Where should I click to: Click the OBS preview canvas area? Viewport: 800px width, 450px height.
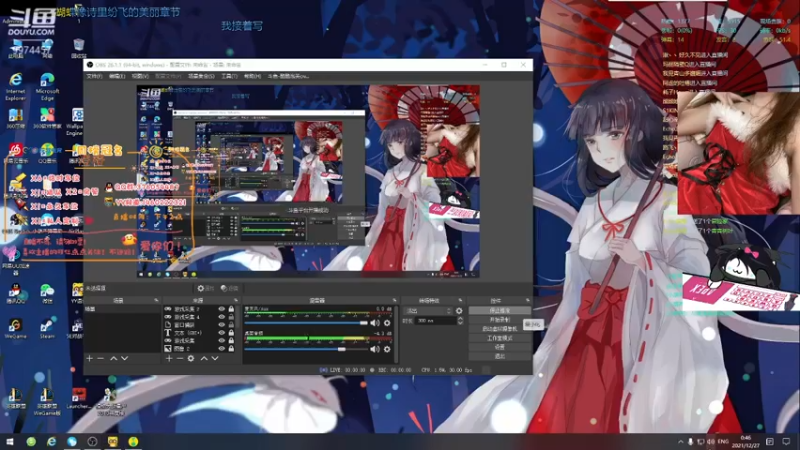(308, 181)
